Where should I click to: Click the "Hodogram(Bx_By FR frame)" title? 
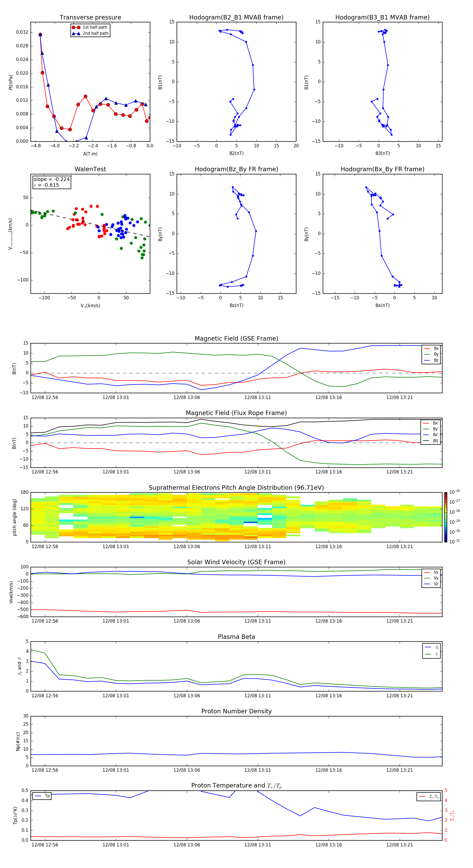(x=382, y=169)
